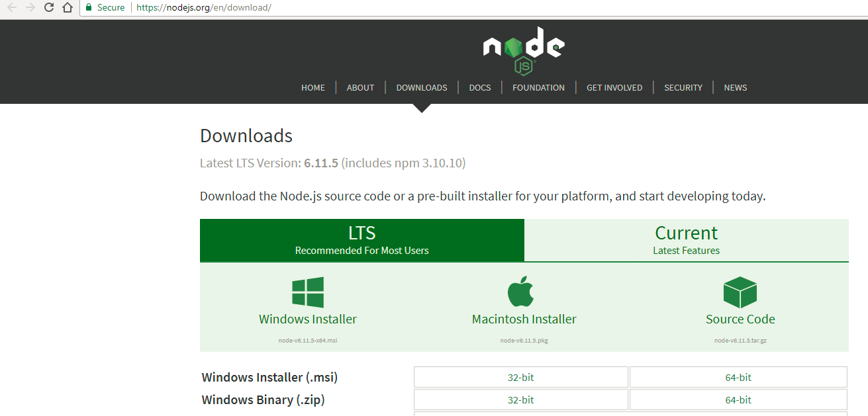Click the Windows Binary (.zip) row label
868x416 pixels.
coord(263,400)
